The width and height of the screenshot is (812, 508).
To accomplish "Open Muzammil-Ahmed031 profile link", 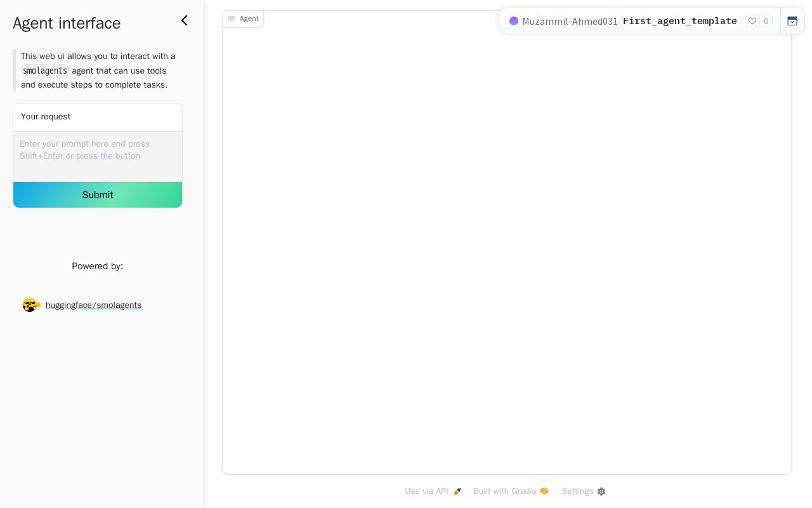I will (570, 22).
